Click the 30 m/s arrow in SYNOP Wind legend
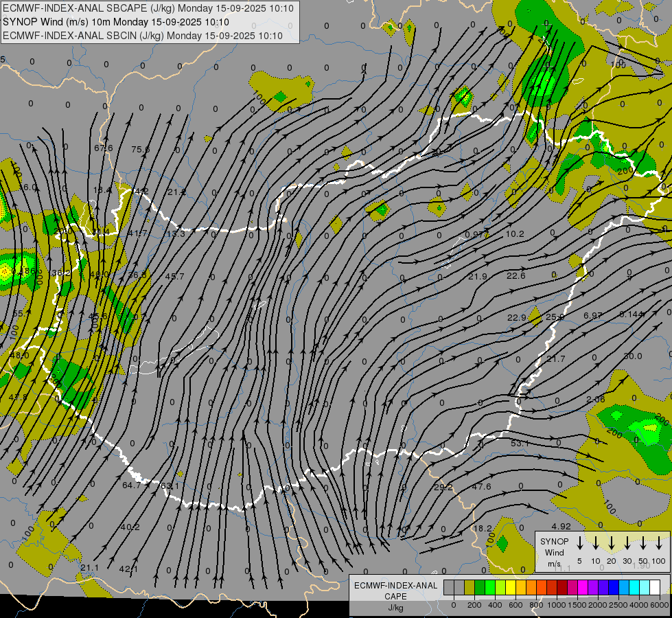This screenshot has width=672, height=618. click(x=627, y=543)
